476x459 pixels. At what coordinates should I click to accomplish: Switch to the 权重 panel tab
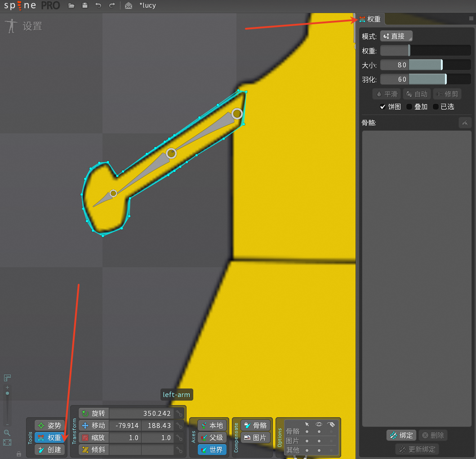coord(370,19)
